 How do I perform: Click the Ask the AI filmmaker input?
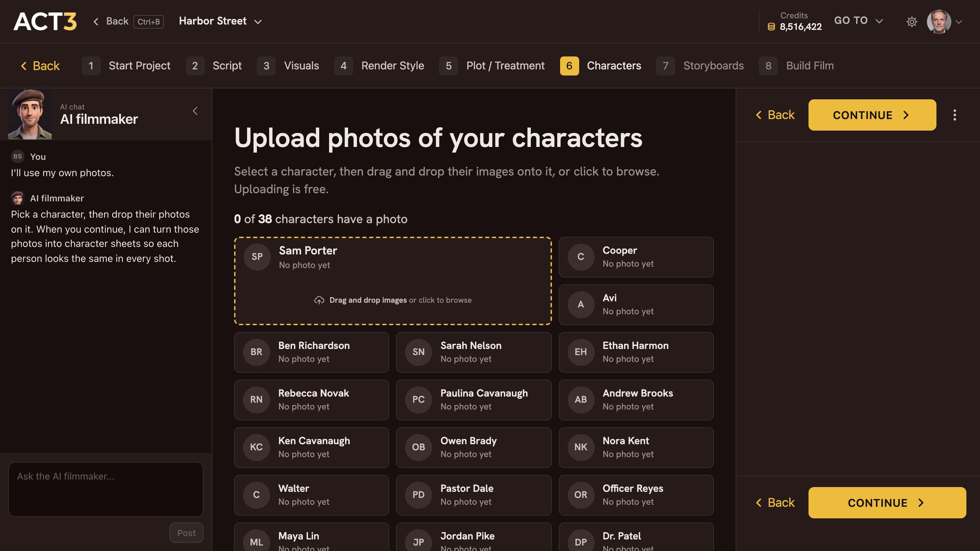tap(106, 489)
